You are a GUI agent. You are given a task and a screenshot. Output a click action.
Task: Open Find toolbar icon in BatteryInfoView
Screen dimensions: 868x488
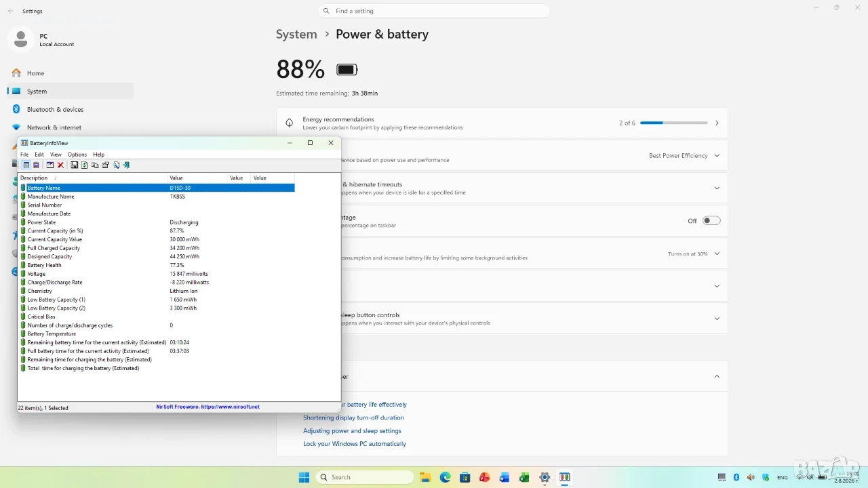116,165
